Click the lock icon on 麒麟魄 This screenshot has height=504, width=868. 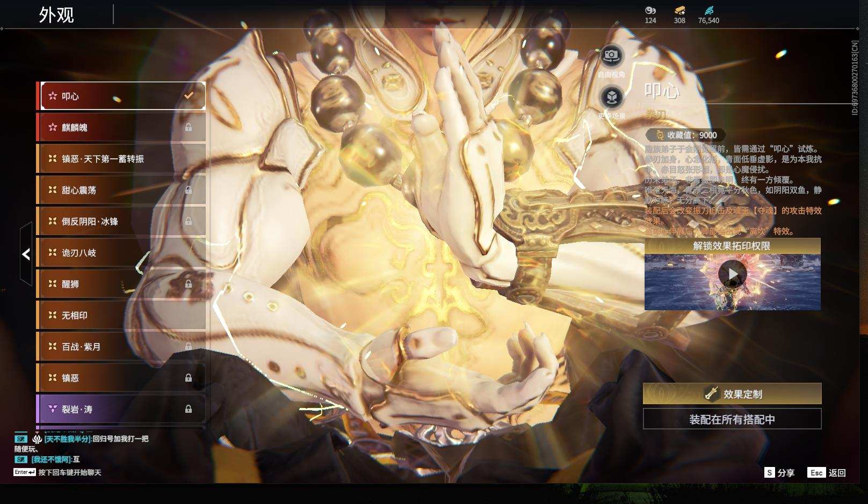coord(189,127)
